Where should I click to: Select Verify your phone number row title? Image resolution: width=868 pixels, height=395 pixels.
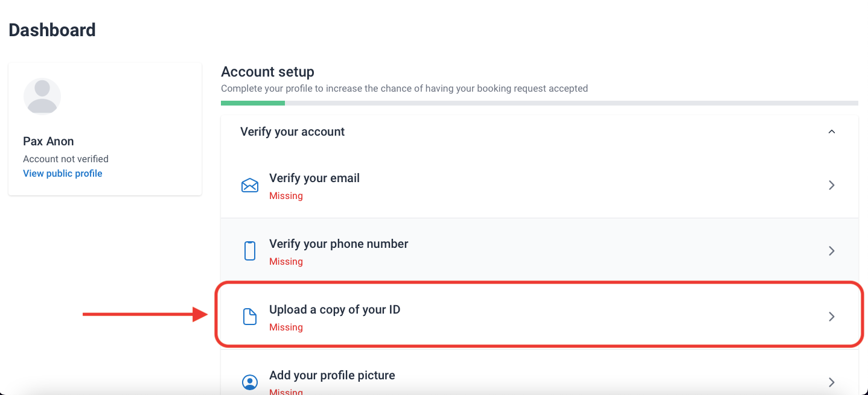coord(339,244)
